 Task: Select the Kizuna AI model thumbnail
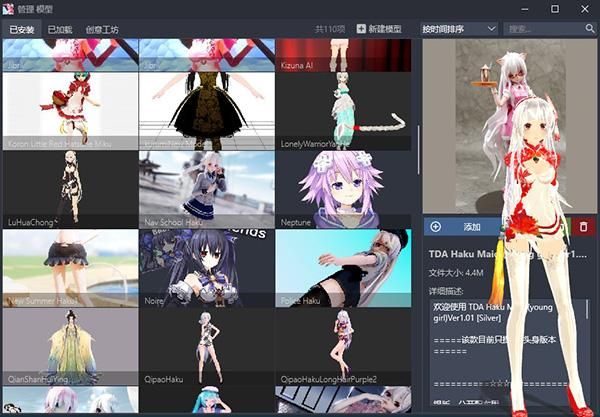[343, 55]
